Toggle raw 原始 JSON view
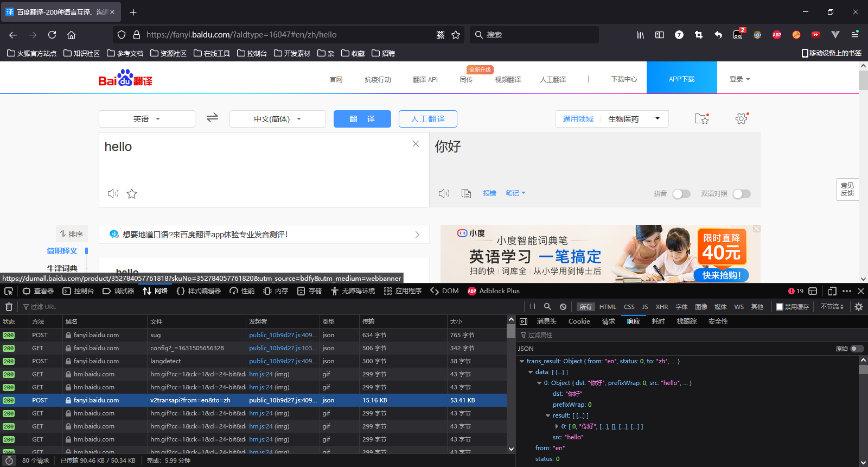 (857, 349)
